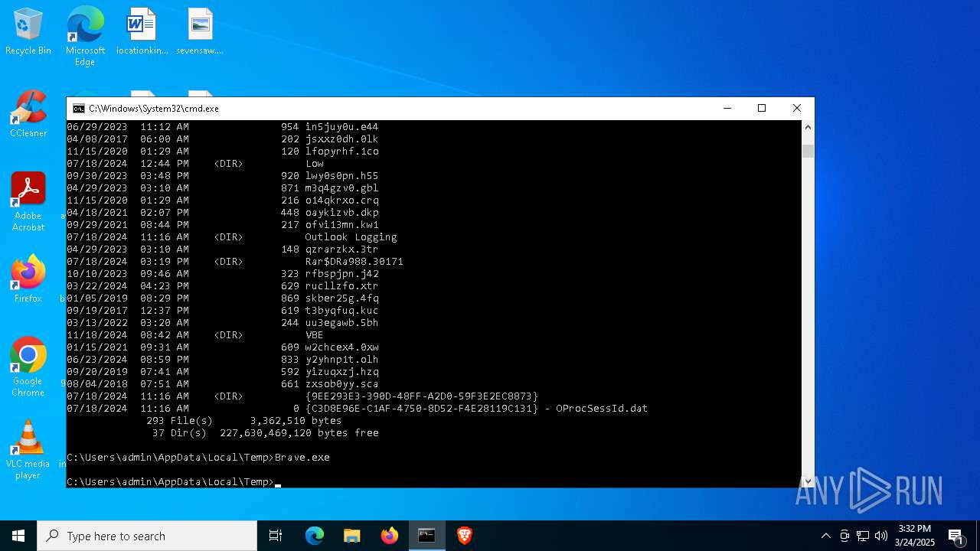Click the cmd scrollbar up arrow
980x551 pixels.
tap(808, 127)
